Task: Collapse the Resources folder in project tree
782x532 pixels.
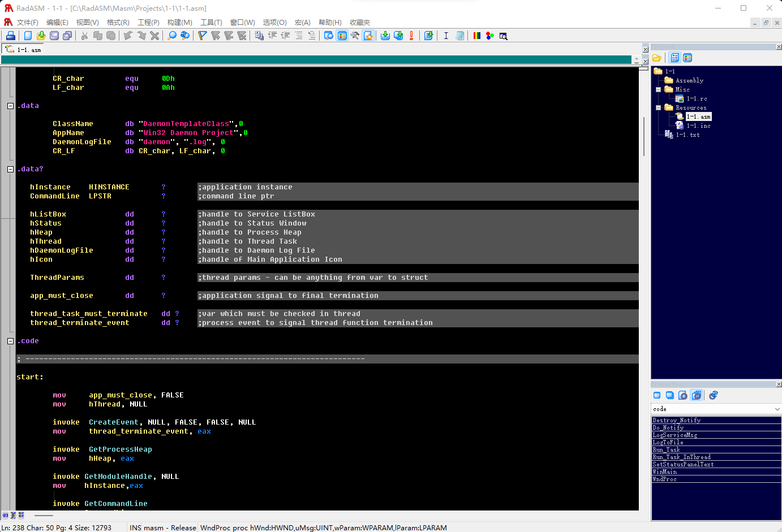Action: point(659,107)
